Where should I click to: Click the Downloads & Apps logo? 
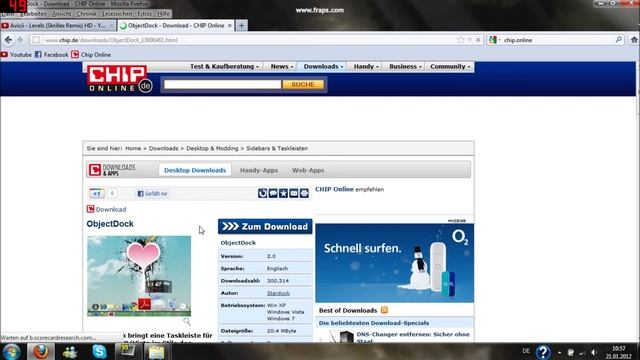[112, 170]
